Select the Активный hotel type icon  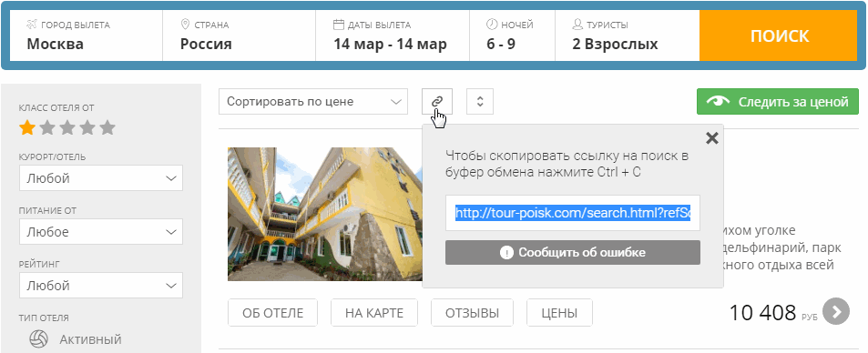[38, 338]
